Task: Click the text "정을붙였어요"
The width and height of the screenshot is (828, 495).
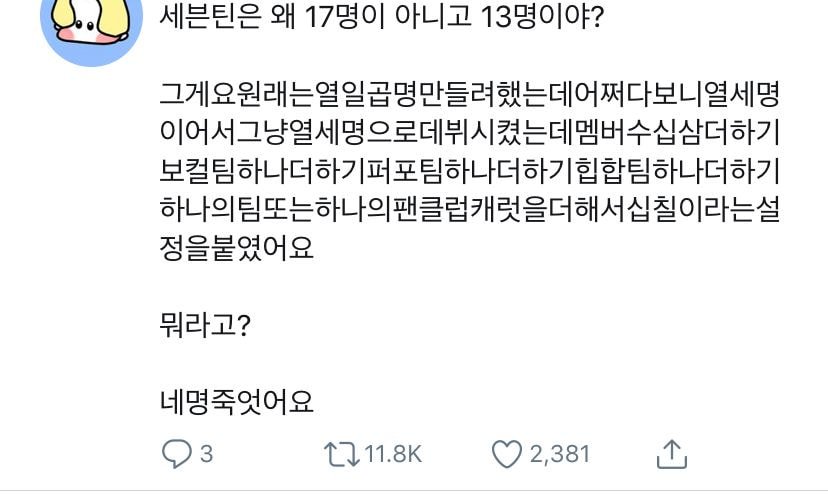Action: click(237, 246)
